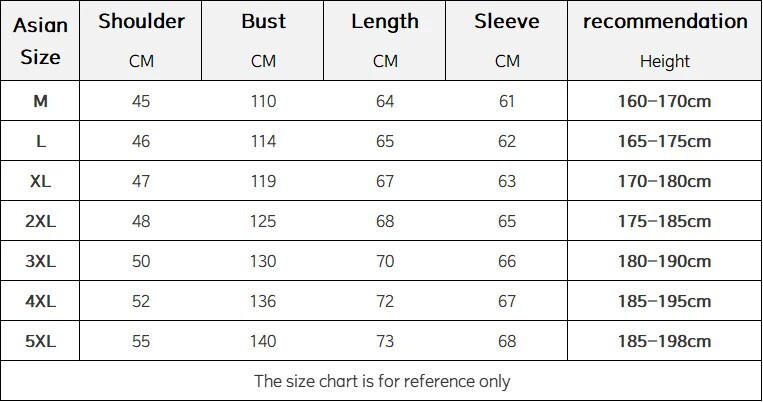Screen dimensions: 763x402
Task: Click the 2XL size row label
Action: coord(40,221)
